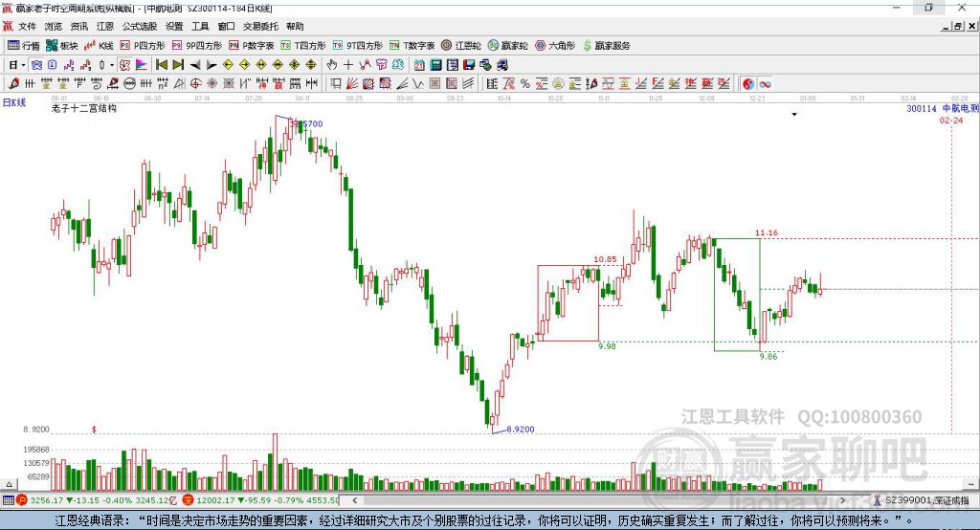This screenshot has height=530, width=980.
Task: Open the 交易委托 menu
Action: 260,26
